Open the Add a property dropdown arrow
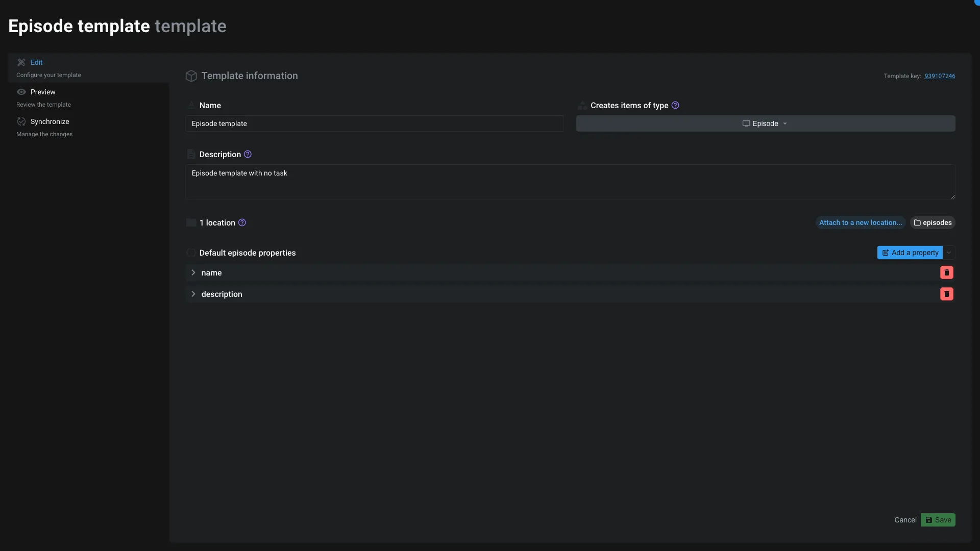Viewport: 980px width, 551px height. [949, 253]
